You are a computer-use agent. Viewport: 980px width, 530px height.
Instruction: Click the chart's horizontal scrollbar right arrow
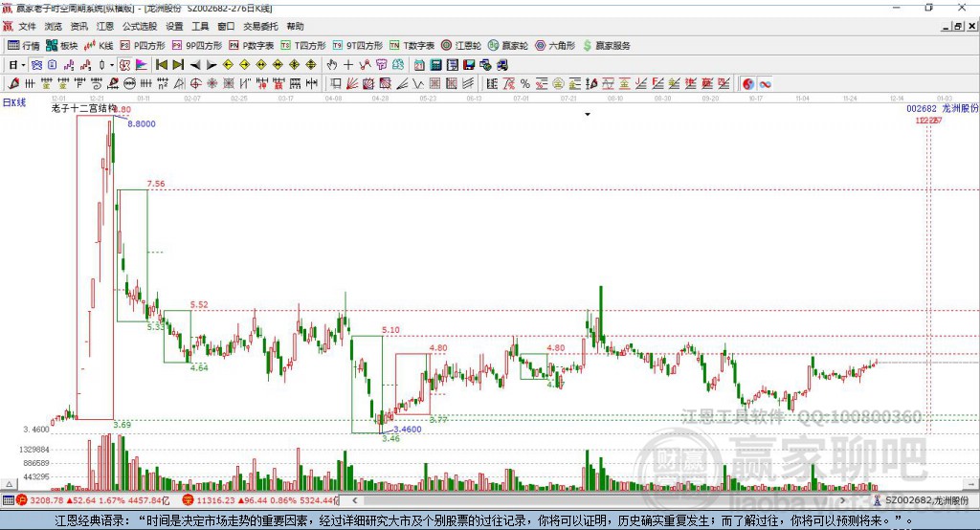tap(842, 500)
